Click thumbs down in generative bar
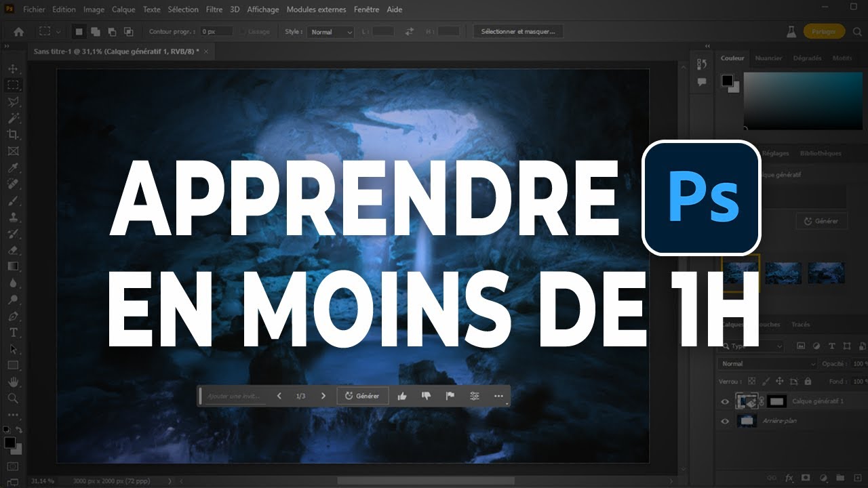The height and width of the screenshot is (488, 868). click(426, 396)
